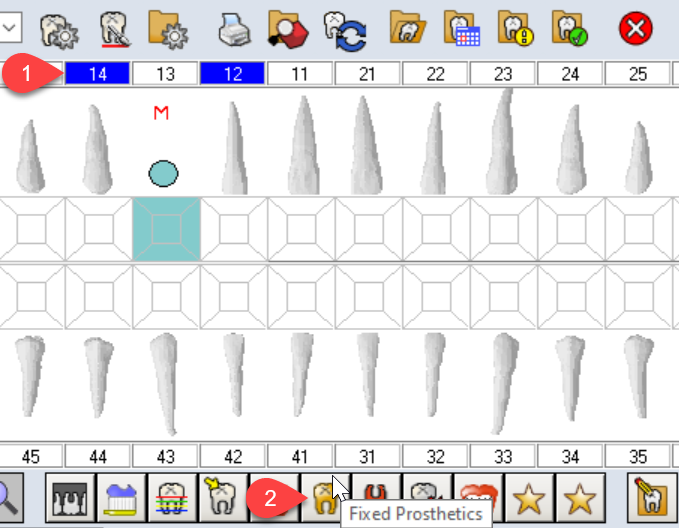Click tooth 14 image in upper row
This screenshot has width=679, height=528.
pos(97,149)
